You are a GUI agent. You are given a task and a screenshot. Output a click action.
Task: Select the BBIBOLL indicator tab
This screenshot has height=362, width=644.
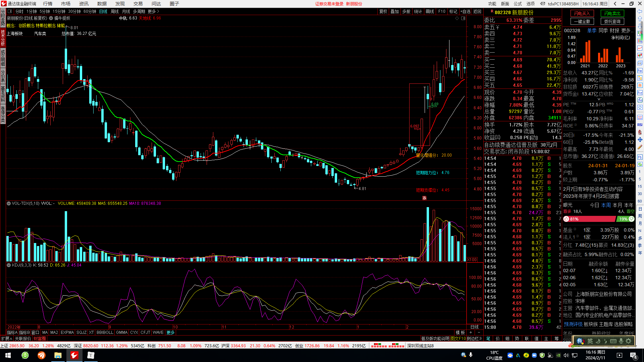[x=105, y=333]
